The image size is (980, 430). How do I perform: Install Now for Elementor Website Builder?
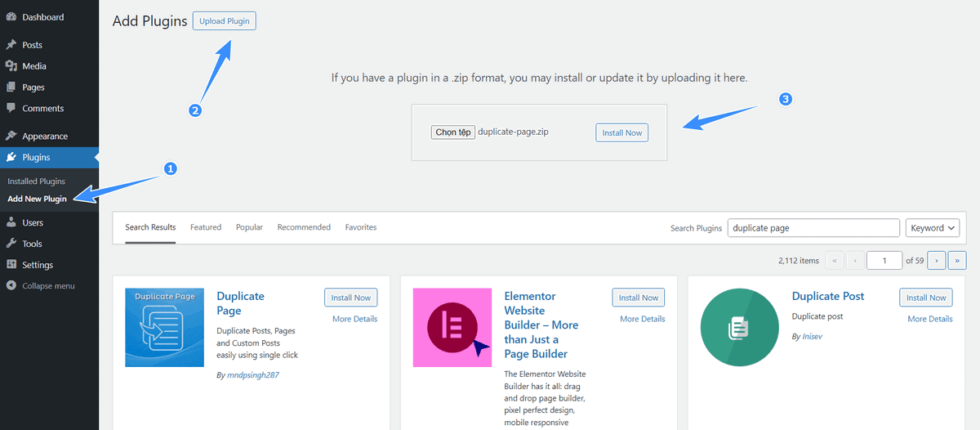(x=639, y=298)
